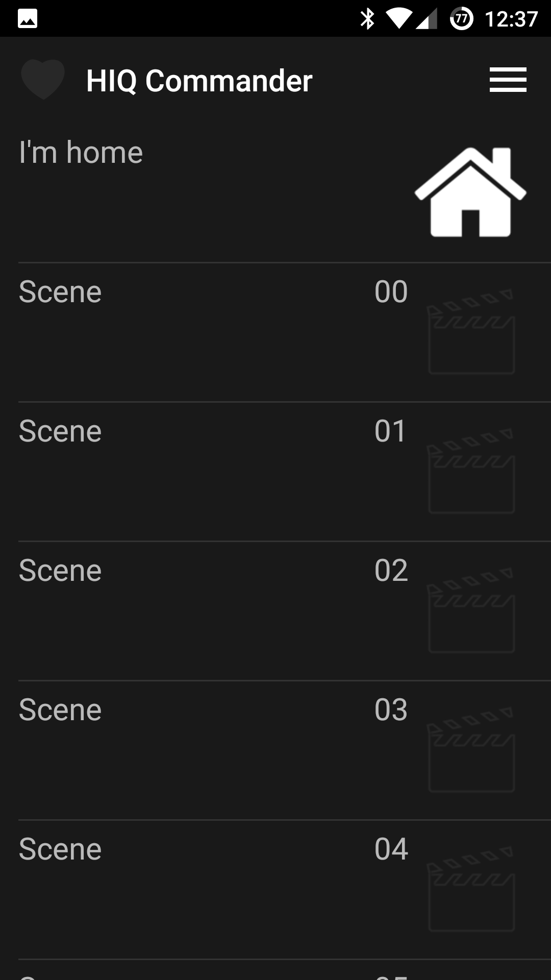Image resolution: width=551 pixels, height=980 pixels.
Task: Activate the "I'm home" label
Action: pyautogui.click(x=81, y=152)
